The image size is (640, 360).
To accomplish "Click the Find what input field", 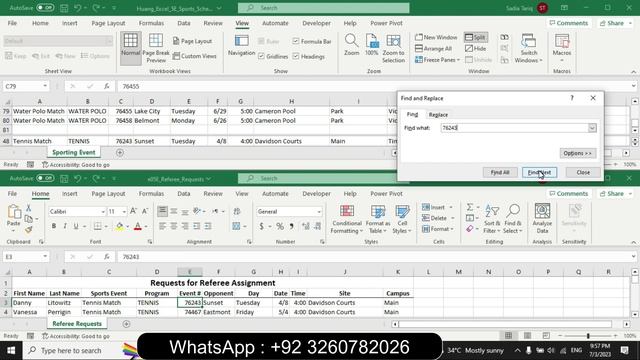I will [514, 128].
